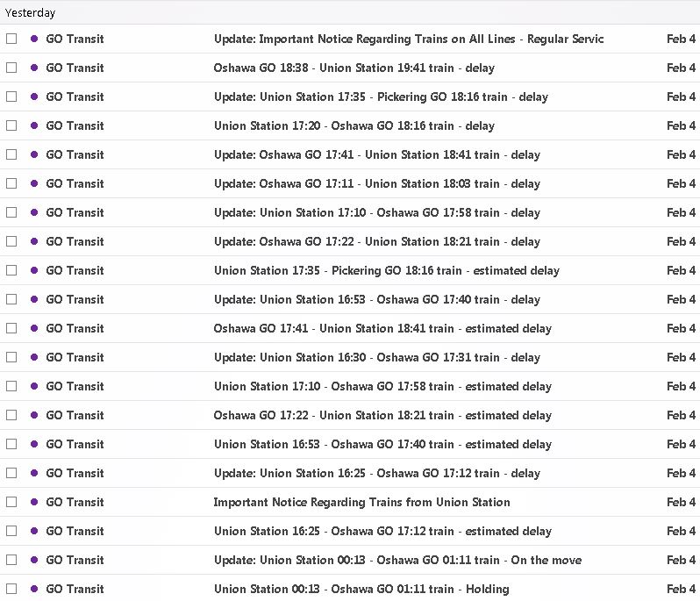Screen dimensions: 700x601
Task: Select checkbox for 'Trains on All Lines' notice email
Action: [11, 39]
